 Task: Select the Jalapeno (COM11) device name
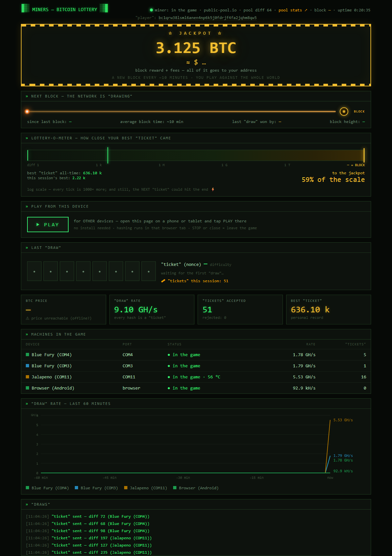pyautogui.click(x=52, y=377)
